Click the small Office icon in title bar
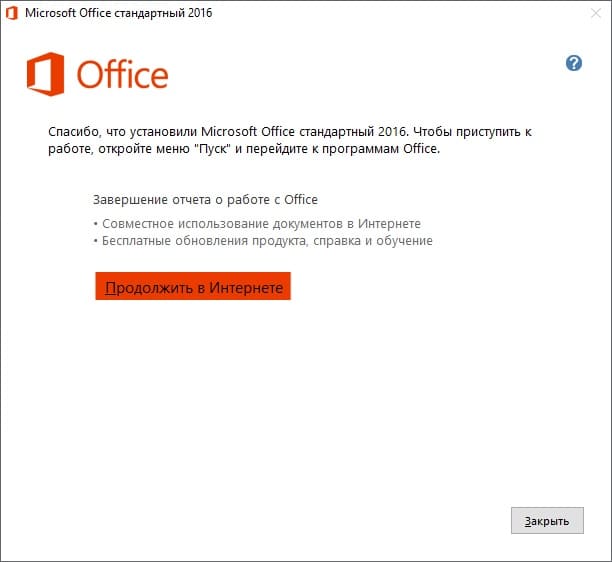The width and height of the screenshot is (612, 562). (x=12, y=13)
